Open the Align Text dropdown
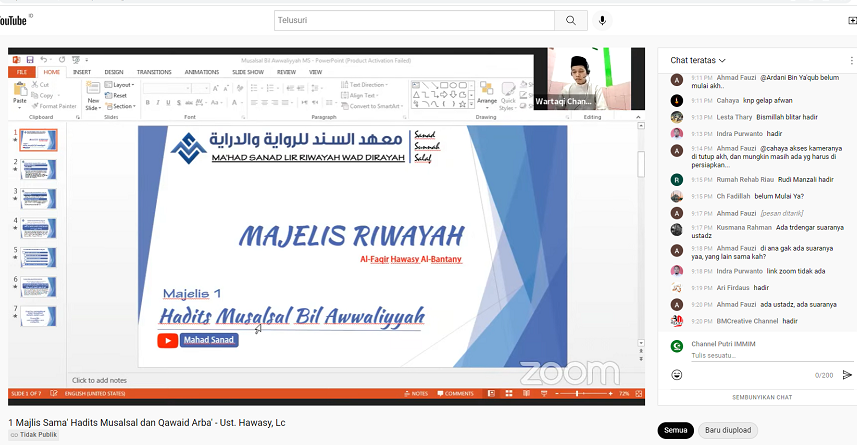Screen dimensions: 857x445 click(359, 95)
